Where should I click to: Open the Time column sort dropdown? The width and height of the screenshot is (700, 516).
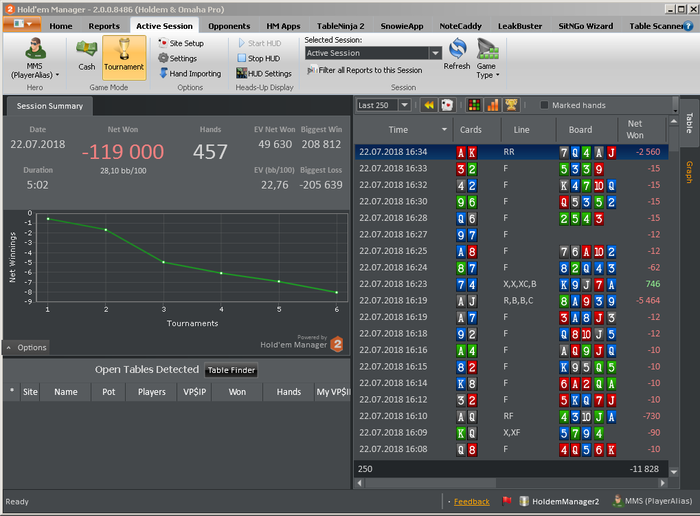pos(444,129)
